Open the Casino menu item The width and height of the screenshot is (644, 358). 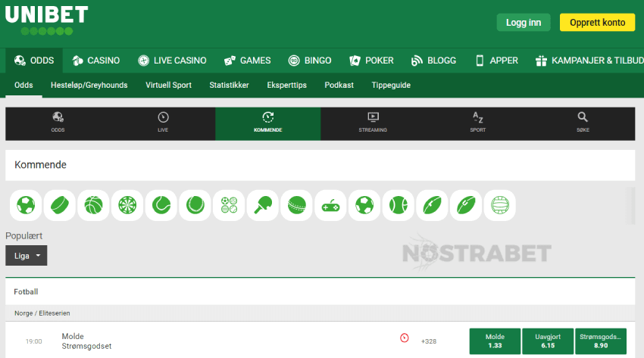(96, 61)
